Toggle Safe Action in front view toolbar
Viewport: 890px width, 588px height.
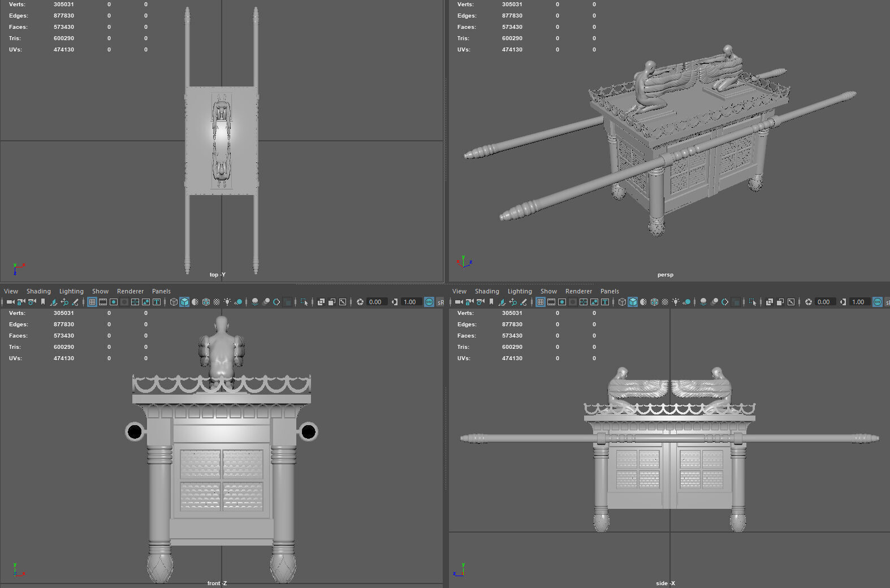146,302
